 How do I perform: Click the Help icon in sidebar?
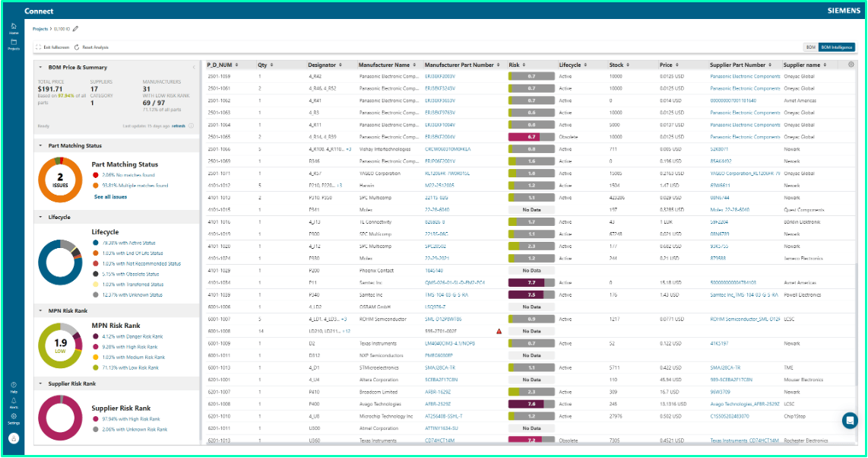(14, 386)
